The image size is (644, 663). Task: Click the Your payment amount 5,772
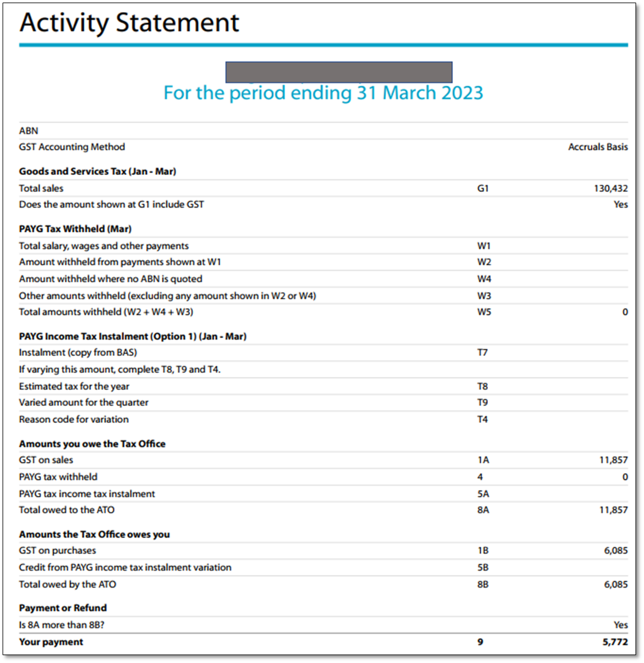pyautogui.click(x=616, y=642)
